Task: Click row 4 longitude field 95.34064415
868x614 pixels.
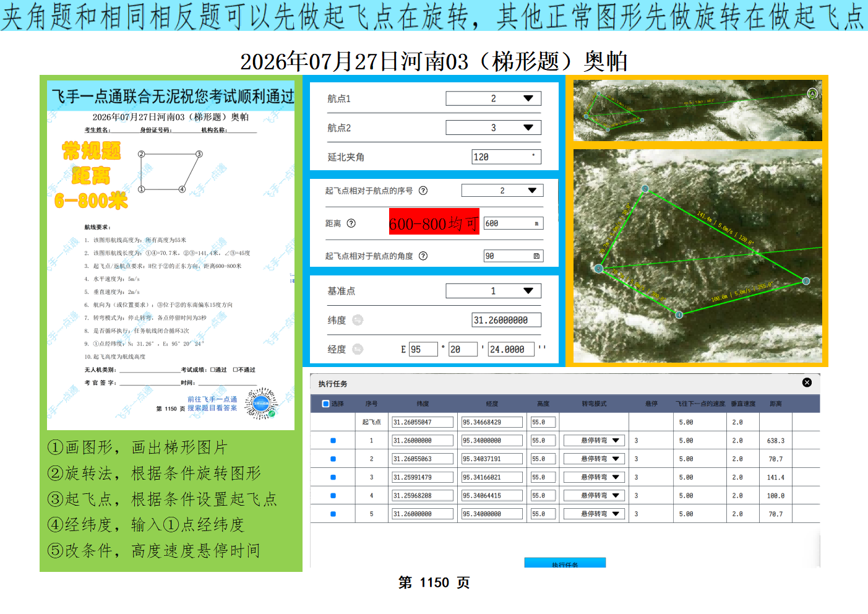Action: click(492, 496)
